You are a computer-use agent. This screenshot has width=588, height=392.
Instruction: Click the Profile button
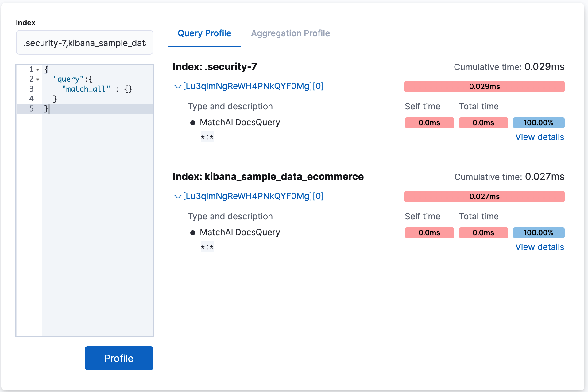119,358
